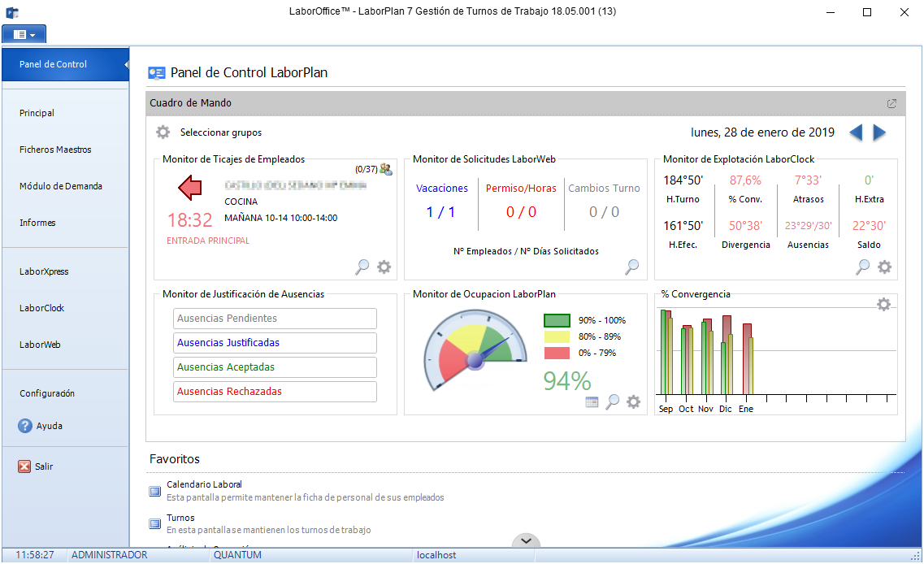Screen dimensions: 924x564
Task: Click QUANTUM in the status bar
Action: pos(237,555)
